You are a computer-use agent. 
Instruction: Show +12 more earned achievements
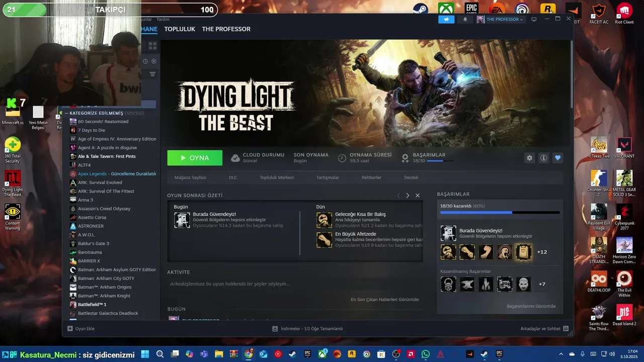[x=542, y=252]
